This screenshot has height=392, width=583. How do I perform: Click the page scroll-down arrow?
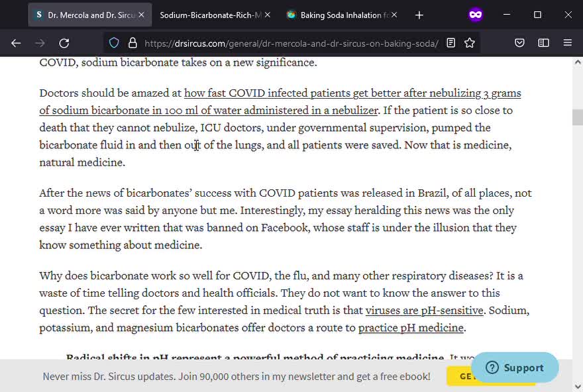click(x=578, y=387)
